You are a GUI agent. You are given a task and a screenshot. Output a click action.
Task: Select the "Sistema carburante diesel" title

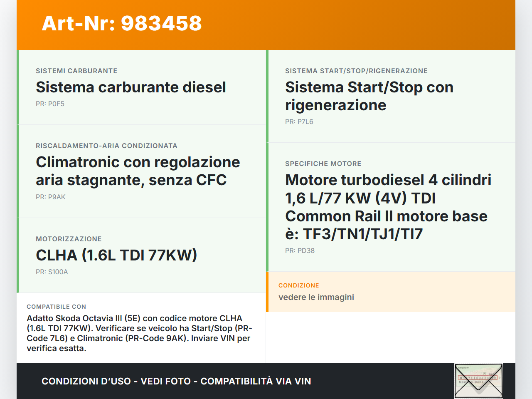(x=131, y=87)
